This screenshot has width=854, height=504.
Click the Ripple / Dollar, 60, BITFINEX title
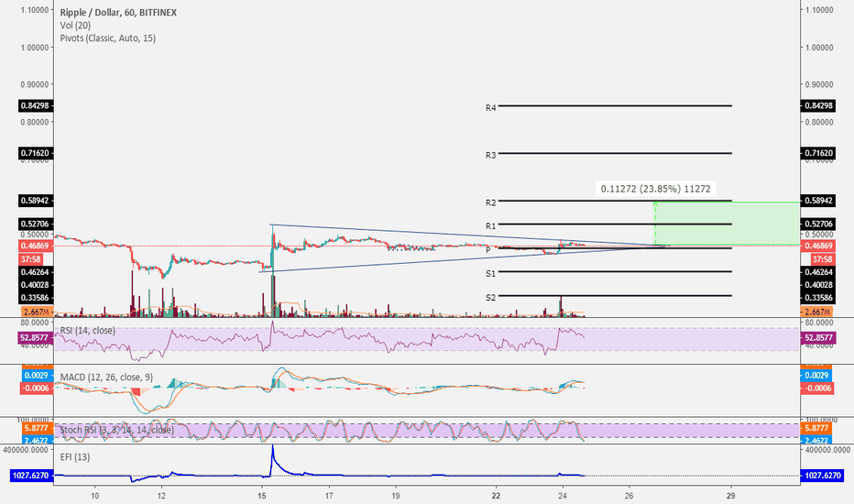tap(118, 13)
